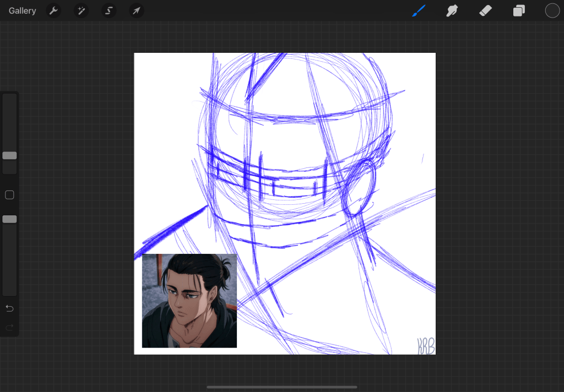Image resolution: width=564 pixels, height=392 pixels.
Task: Tap the KRB signature on the canvas
Action: click(424, 347)
